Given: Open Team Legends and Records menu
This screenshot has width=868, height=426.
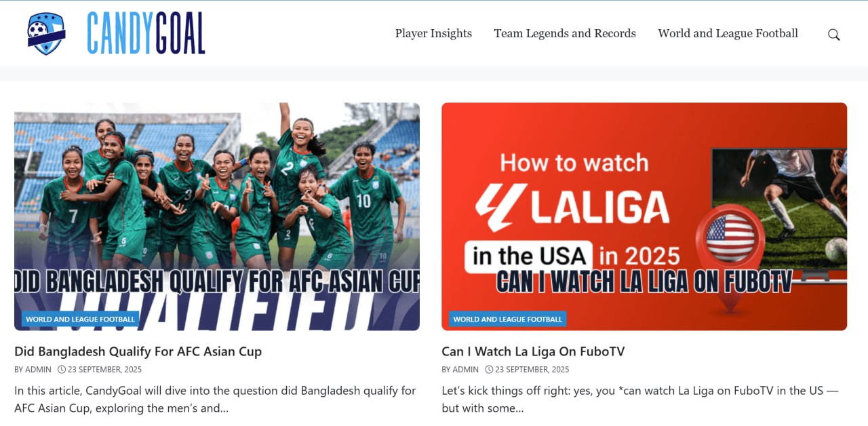Looking at the screenshot, I should 565,33.
